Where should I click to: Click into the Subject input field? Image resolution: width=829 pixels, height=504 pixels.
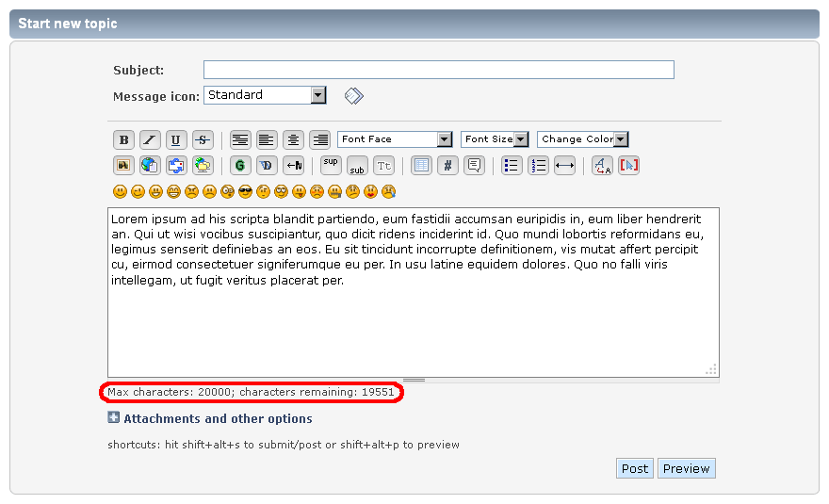coord(439,70)
